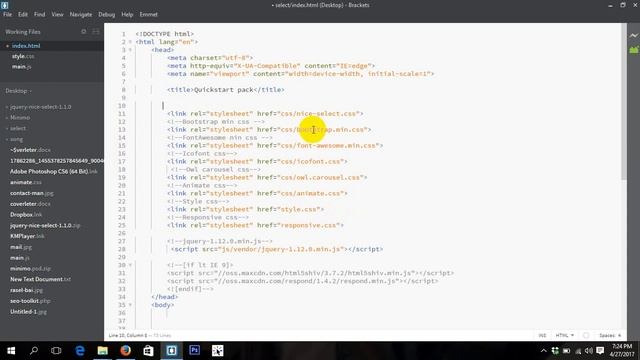Screen dimensions: 640x360
Task: Click the Brackets app icon in the title bar
Action: click(x=4, y=5)
